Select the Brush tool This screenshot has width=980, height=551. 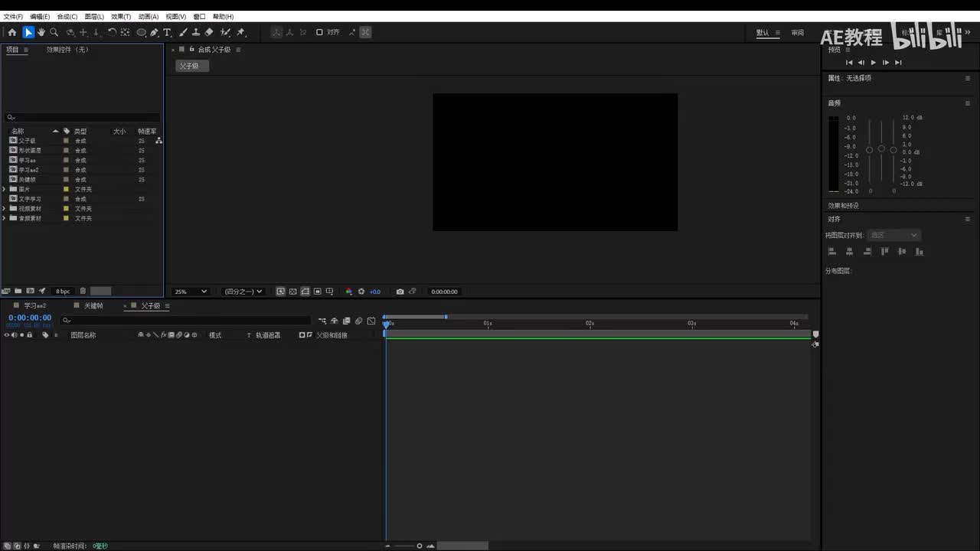[184, 32]
